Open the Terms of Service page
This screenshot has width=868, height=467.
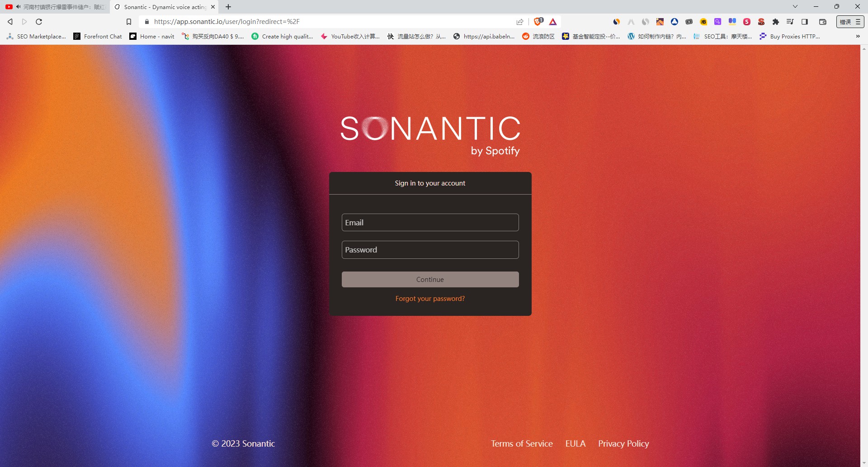[x=521, y=443]
